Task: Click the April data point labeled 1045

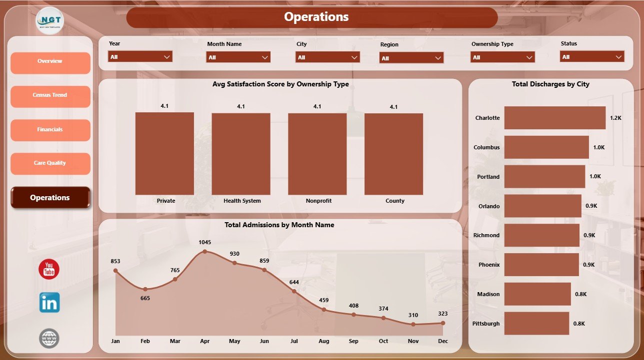Action: coord(205,252)
